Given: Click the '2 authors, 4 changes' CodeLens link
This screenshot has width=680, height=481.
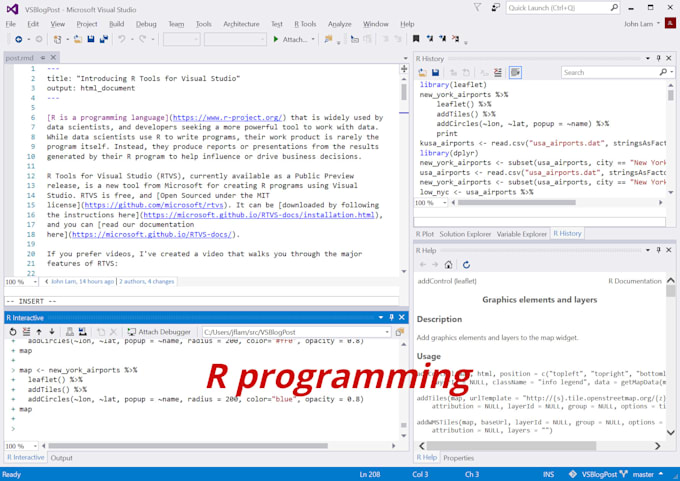Looking at the screenshot, I should pos(147,281).
